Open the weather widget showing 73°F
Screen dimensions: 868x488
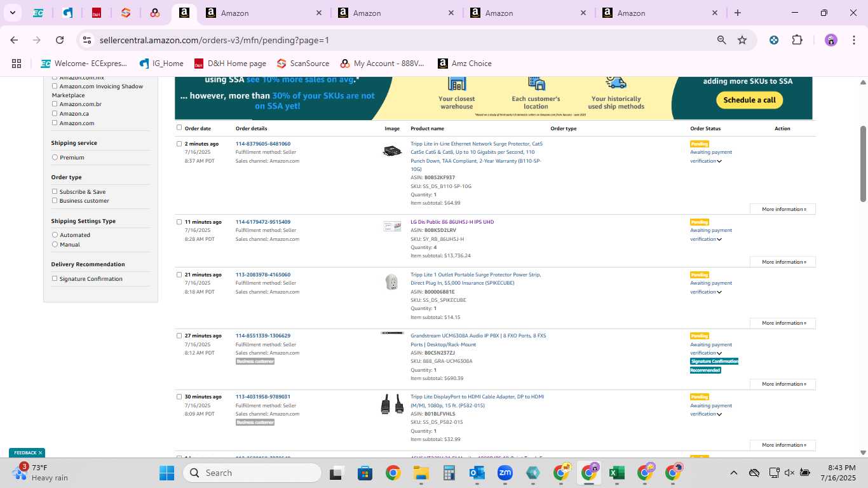[x=40, y=473]
